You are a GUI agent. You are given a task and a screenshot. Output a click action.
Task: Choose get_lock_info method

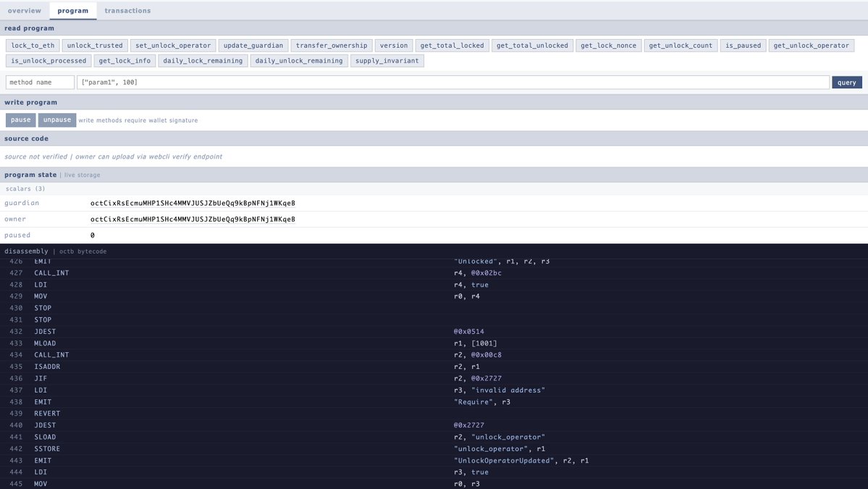pyautogui.click(x=125, y=61)
